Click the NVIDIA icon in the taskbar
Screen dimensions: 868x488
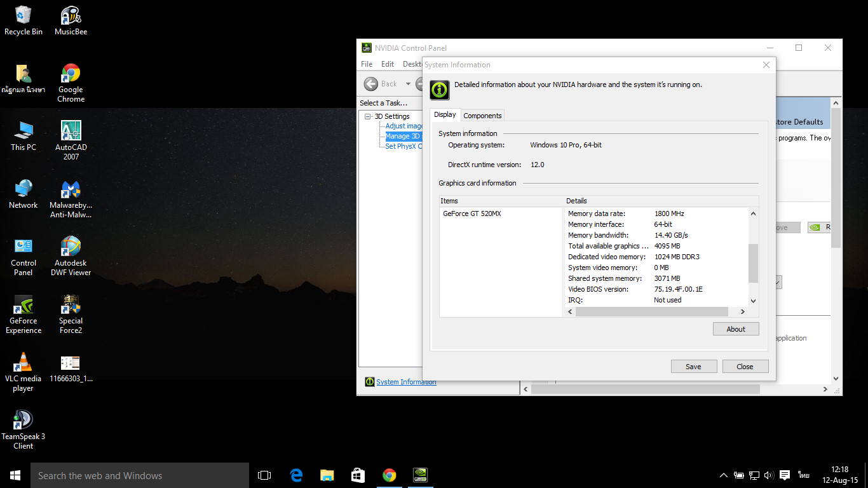[420, 475]
